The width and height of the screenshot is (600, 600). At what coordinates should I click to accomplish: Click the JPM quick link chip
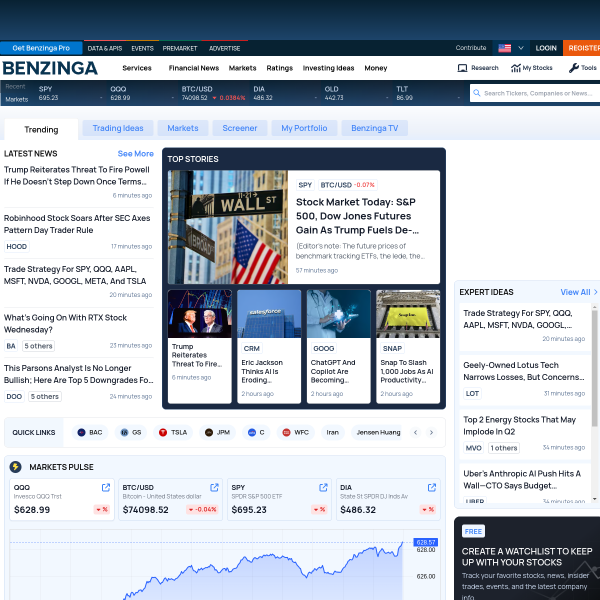(217, 432)
